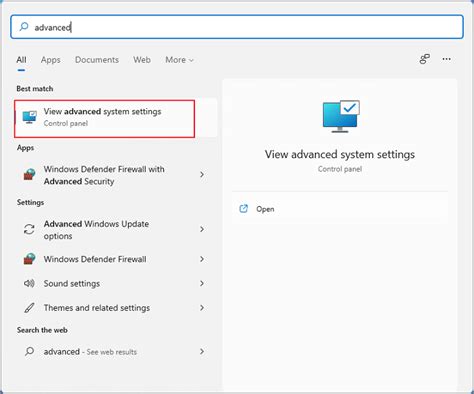Switch to the Apps tab

(x=51, y=60)
